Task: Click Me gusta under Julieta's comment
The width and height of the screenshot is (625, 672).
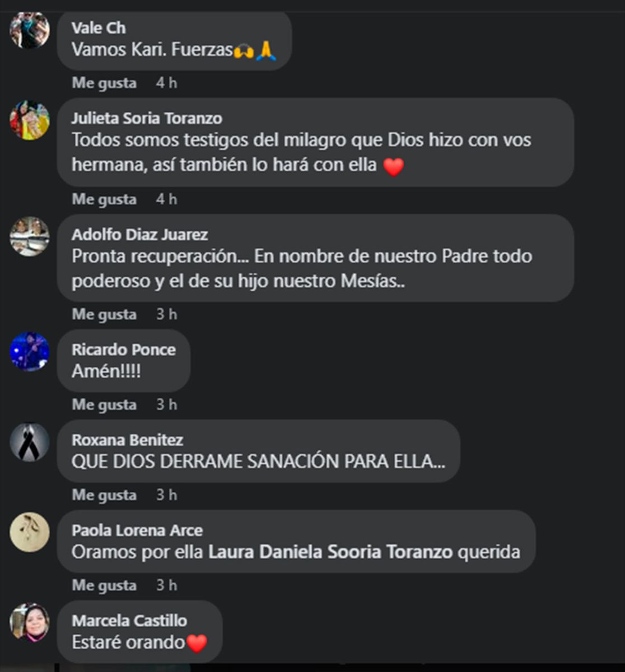Action: [104, 199]
